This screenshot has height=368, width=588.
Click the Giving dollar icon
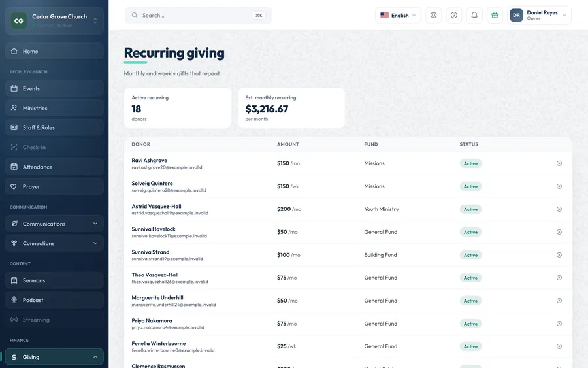[x=14, y=357]
